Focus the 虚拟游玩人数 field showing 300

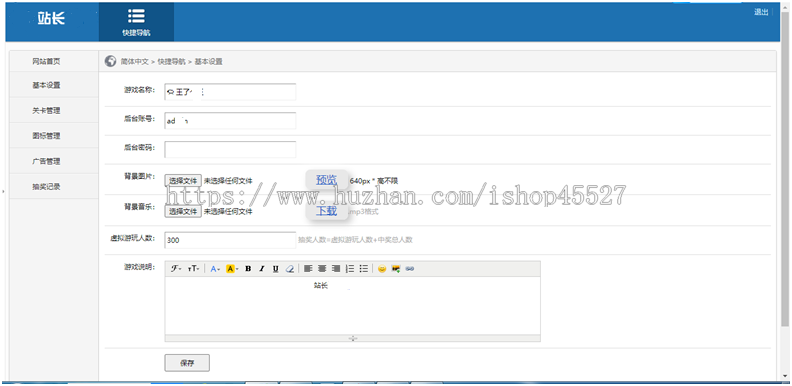pos(230,240)
